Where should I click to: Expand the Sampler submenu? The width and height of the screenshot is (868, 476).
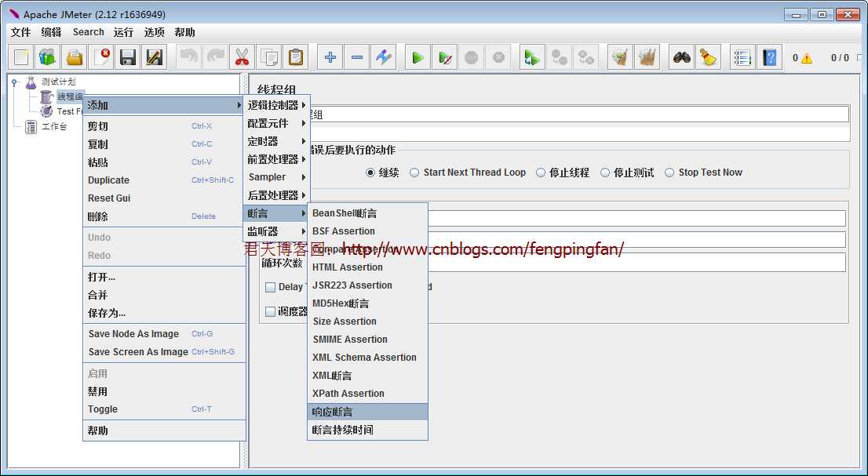point(276,177)
